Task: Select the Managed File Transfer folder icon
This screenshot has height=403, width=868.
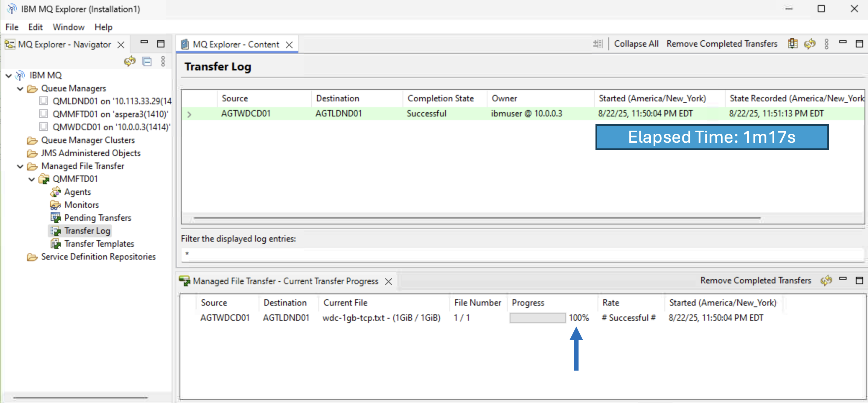Action: pos(32,166)
